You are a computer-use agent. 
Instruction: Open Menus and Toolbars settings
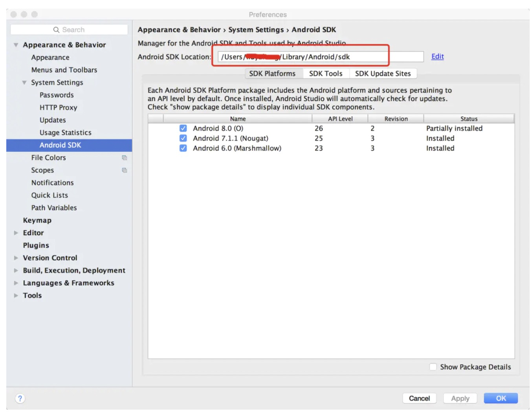(x=64, y=70)
